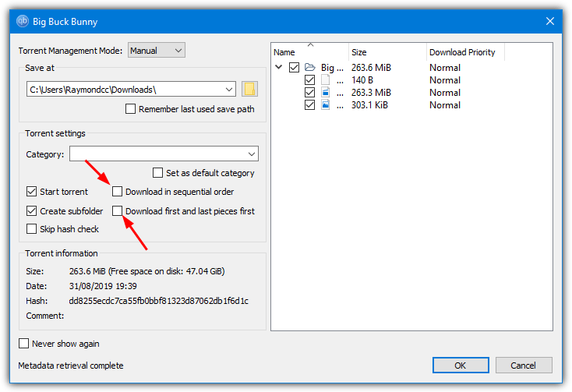Screen dimensions: 572x392
Task: Click the date value 31/08/2019 19:39
Action: click(x=103, y=286)
